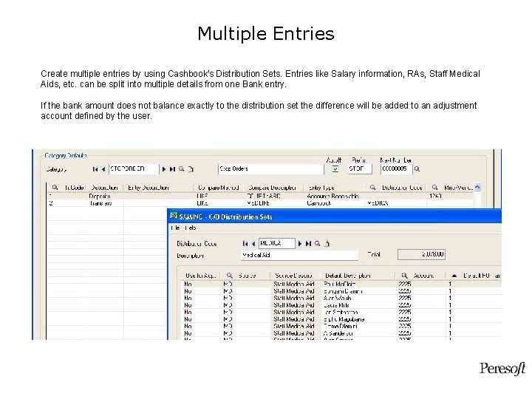Go to next Category record

tap(164, 169)
